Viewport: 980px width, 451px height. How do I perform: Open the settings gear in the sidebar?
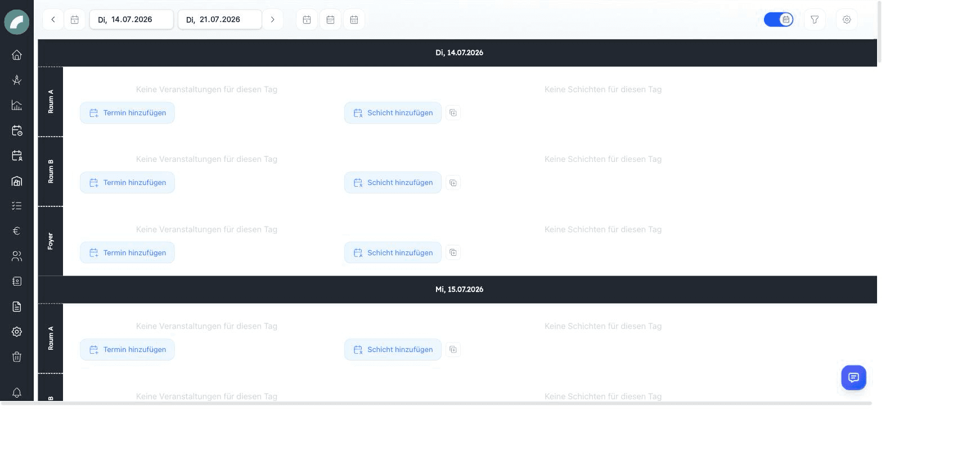pos(17,332)
